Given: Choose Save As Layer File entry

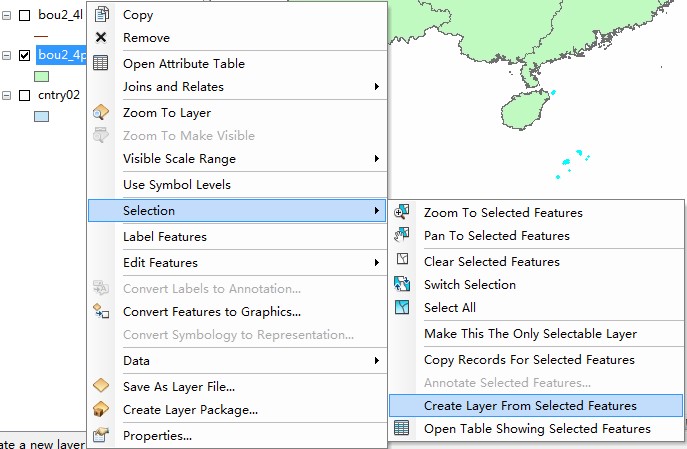Looking at the screenshot, I should click(237, 386).
